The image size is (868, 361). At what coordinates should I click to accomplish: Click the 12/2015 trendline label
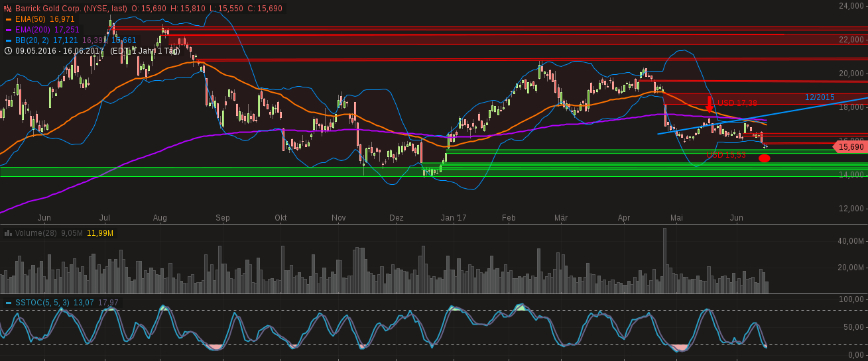tap(820, 97)
